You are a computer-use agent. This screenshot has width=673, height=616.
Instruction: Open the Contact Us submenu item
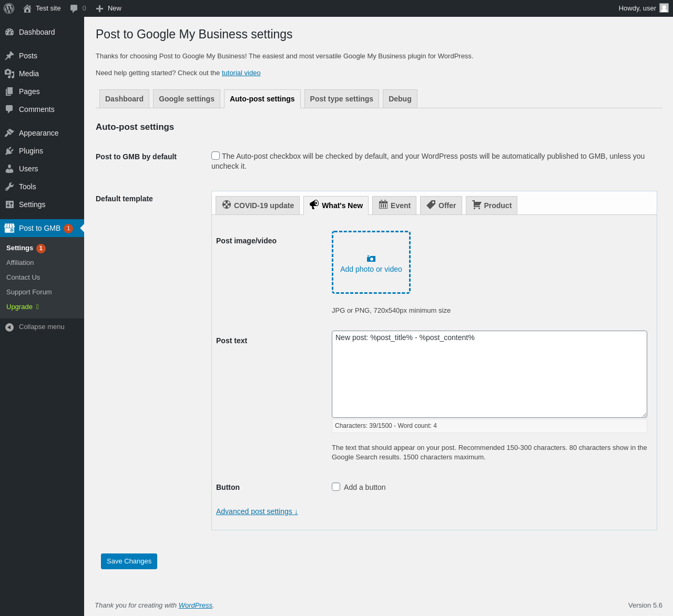point(23,278)
